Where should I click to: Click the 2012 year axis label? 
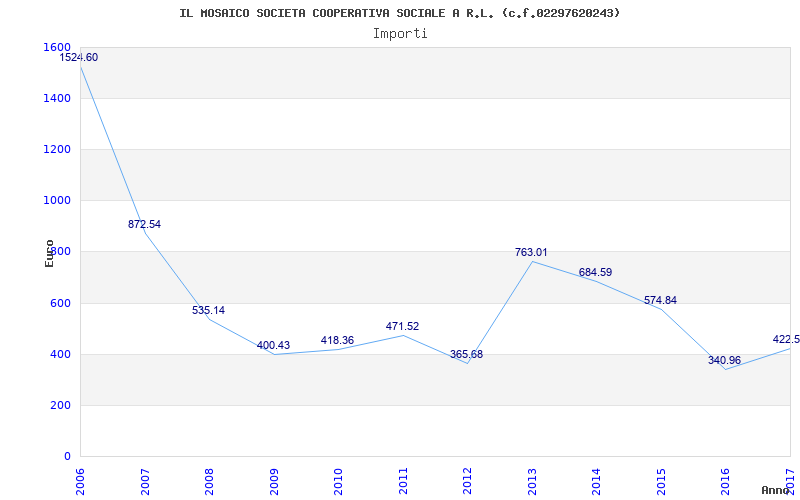[x=467, y=480]
